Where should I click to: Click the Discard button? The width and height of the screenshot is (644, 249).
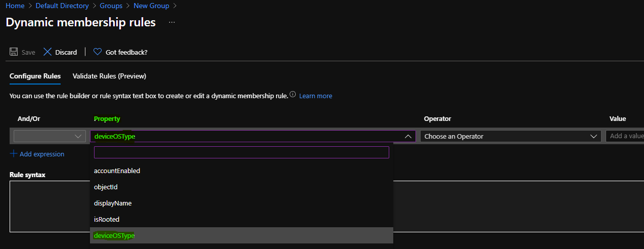tap(60, 52)
